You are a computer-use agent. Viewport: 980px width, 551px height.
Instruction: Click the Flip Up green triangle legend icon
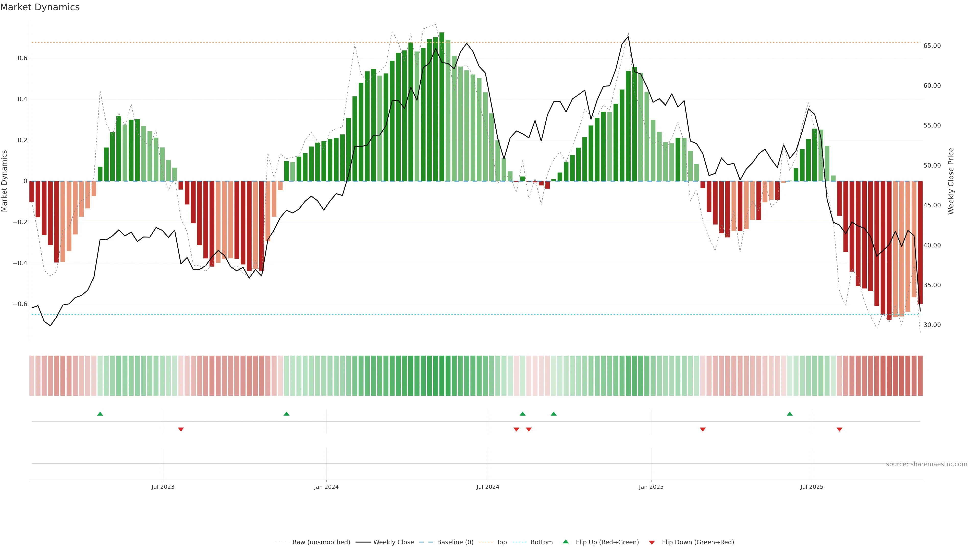tap(566, 542)
